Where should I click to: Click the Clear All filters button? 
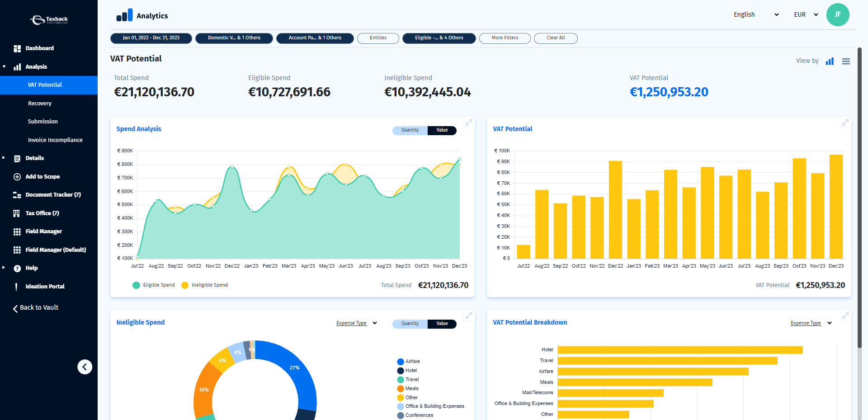(556, 38)
